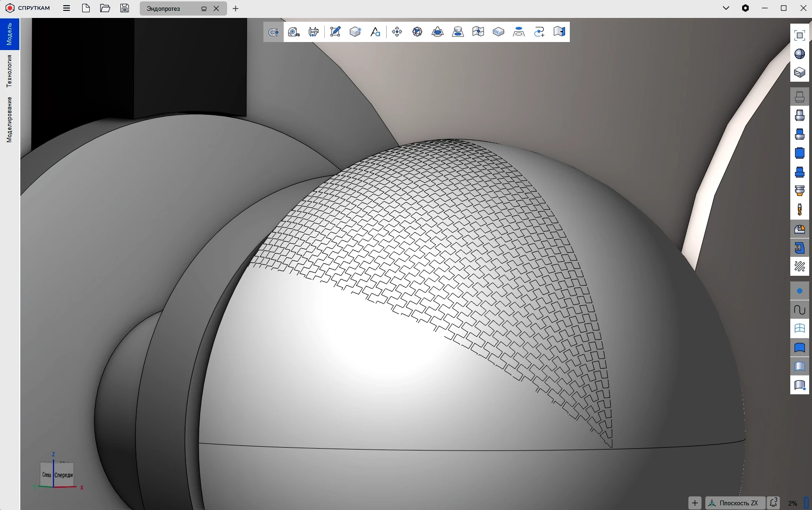This screenshot has height=510, width=812.
Task: Click the fit view frame icon
Action: 800,35
